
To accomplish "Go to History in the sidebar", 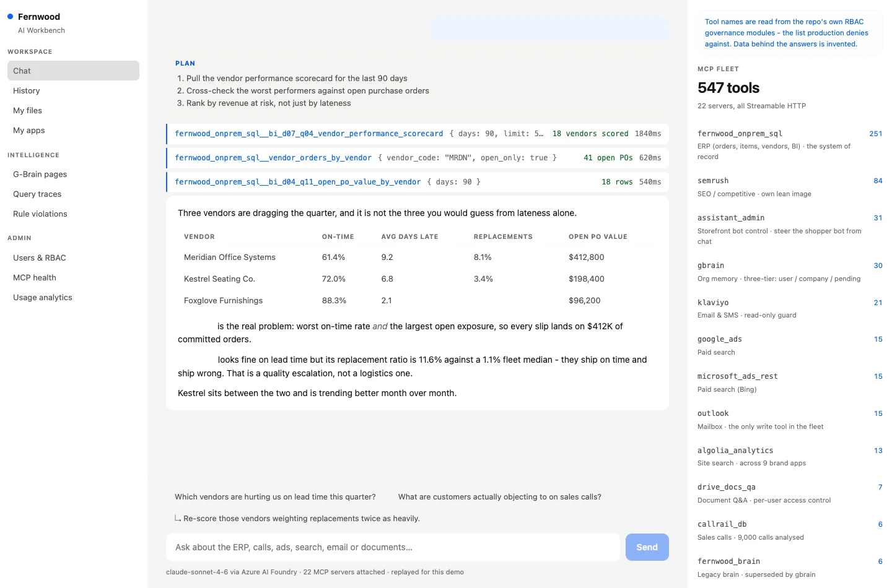I will [x=73, y=90].
